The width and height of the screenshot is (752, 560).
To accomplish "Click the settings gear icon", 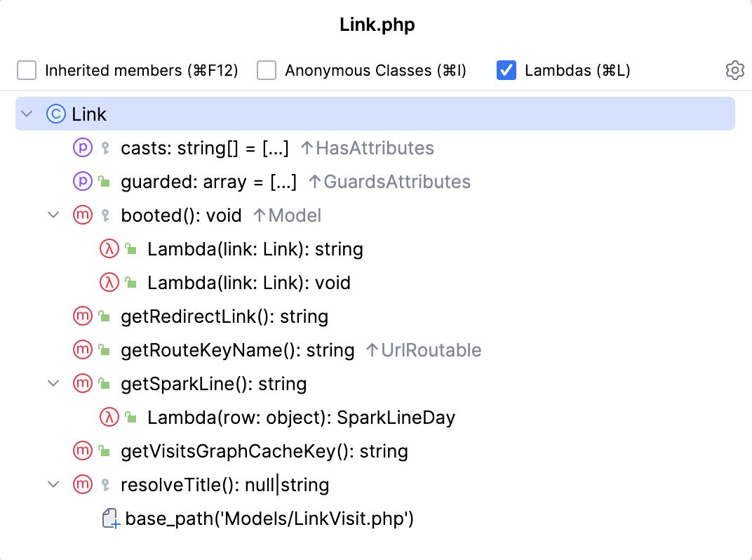I will (734, 70).
